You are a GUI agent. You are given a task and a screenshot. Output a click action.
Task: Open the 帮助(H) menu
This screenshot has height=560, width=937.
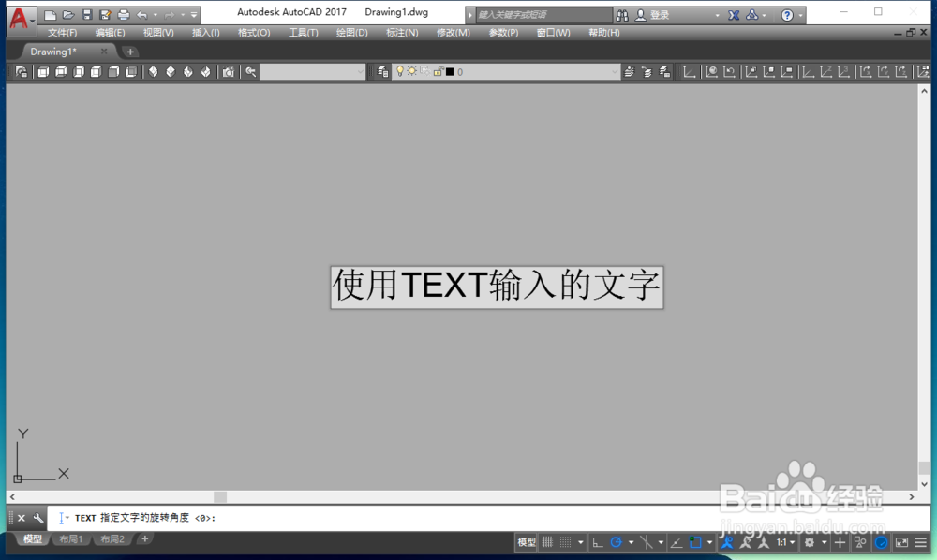[x=603, y=33]
